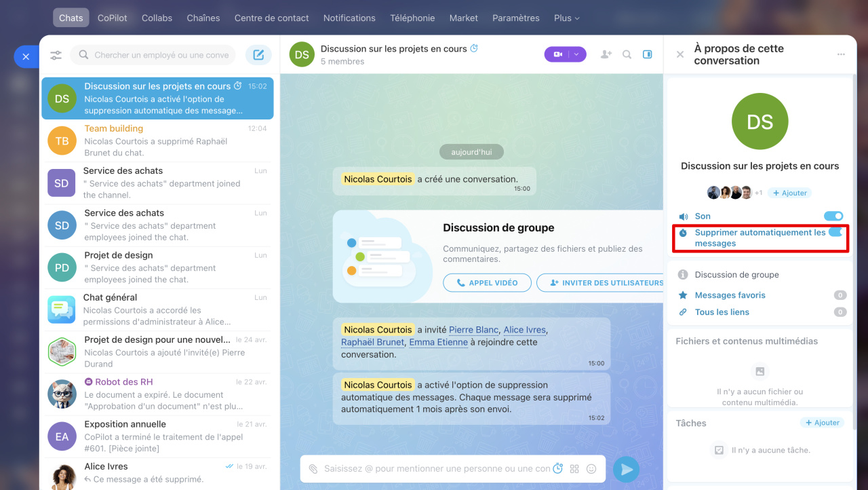
Task: Turn off Supprimer automatiquement les messages toggle
Action: click(835, 233)
